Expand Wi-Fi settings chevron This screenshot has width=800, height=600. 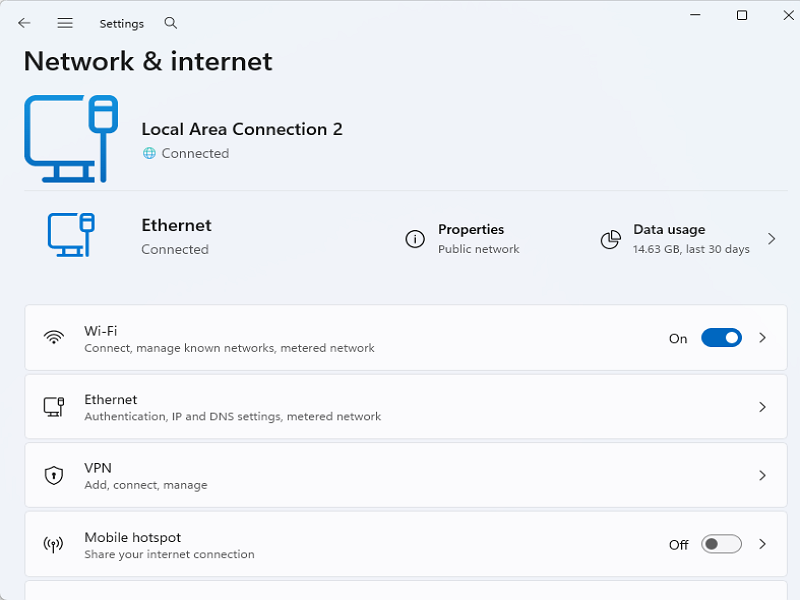pyautogui.click(x=762, y=338)
